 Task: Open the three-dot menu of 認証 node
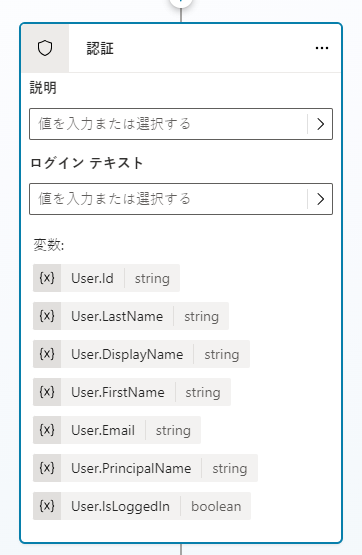(x=322, y=48)
